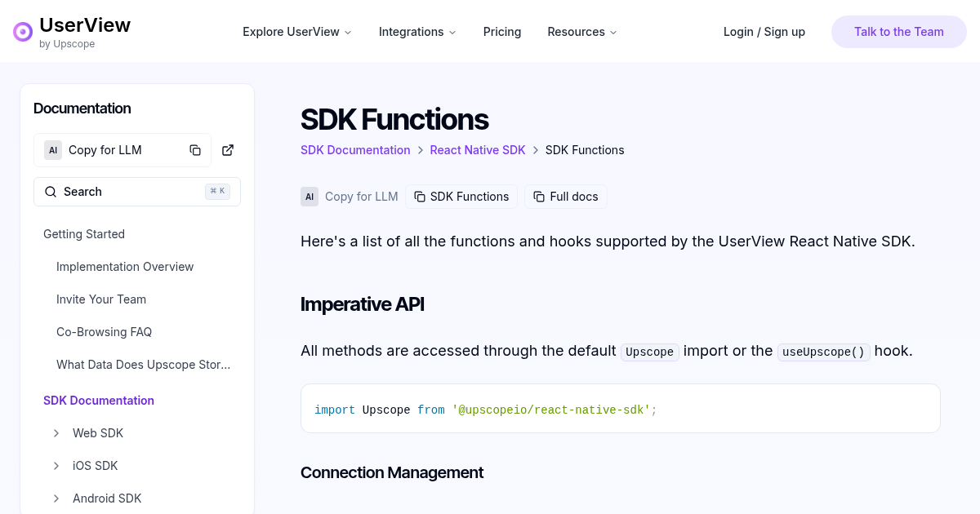Open the Resources dropdown menu
This screenshot has height=514, width=980.
pos(582,32)
